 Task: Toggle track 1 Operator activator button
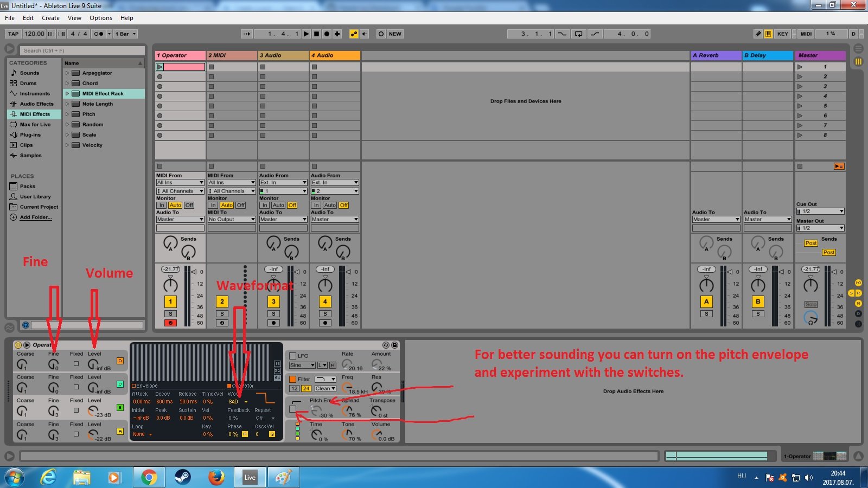(x=170, y=301)
